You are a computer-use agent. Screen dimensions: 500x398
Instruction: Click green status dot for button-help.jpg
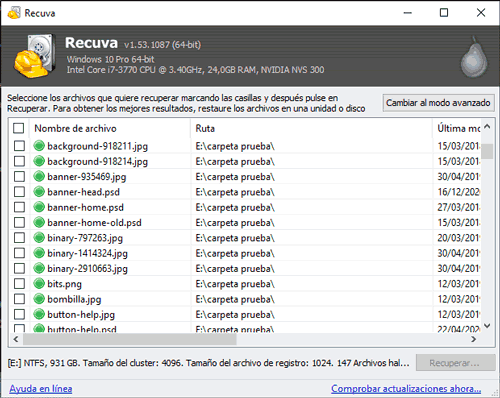pos(39,314)
